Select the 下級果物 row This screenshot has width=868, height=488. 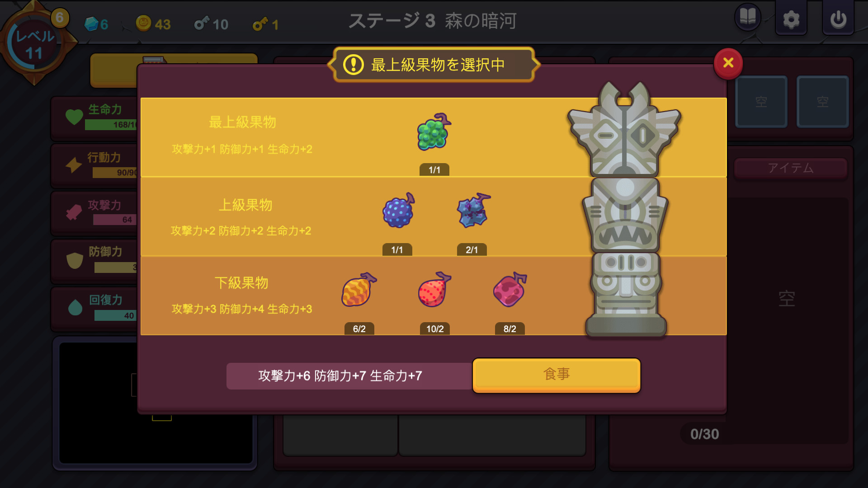click(433, 296)
